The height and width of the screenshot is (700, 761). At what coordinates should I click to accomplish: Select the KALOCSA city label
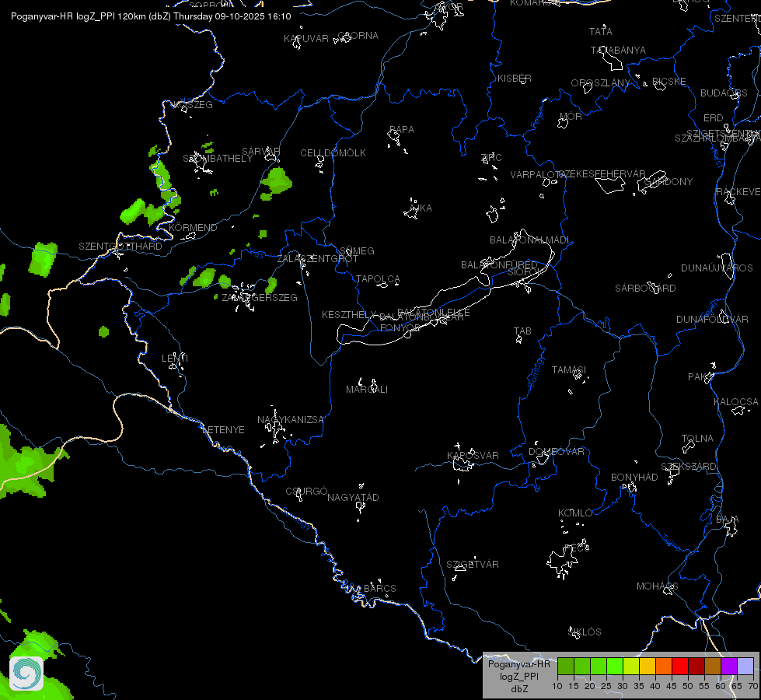(736, 402)
